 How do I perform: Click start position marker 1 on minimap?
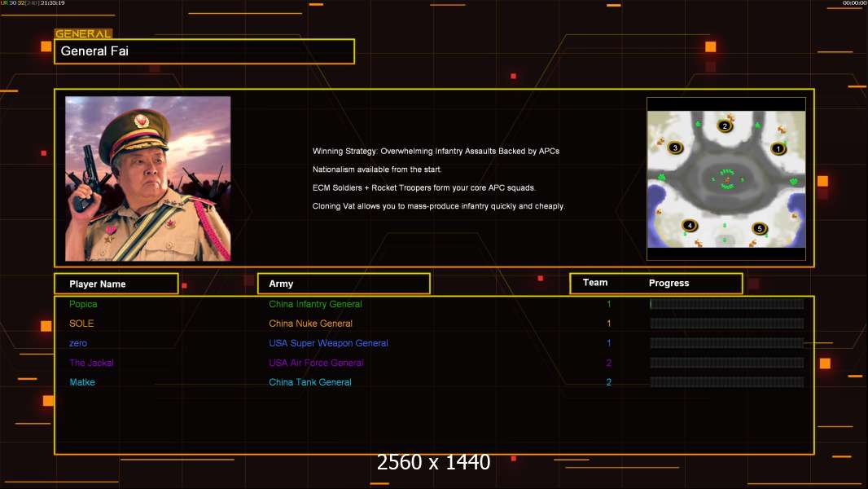(778, 148)
